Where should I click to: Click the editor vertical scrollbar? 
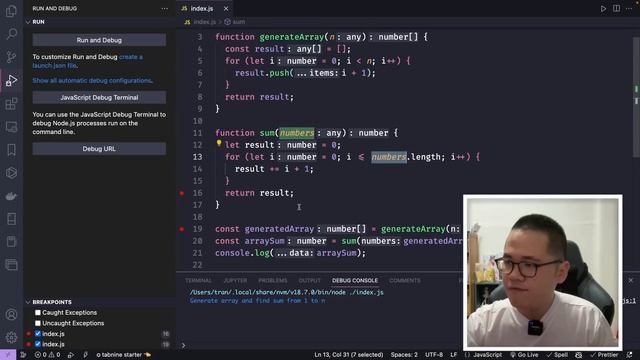[636, 97]
